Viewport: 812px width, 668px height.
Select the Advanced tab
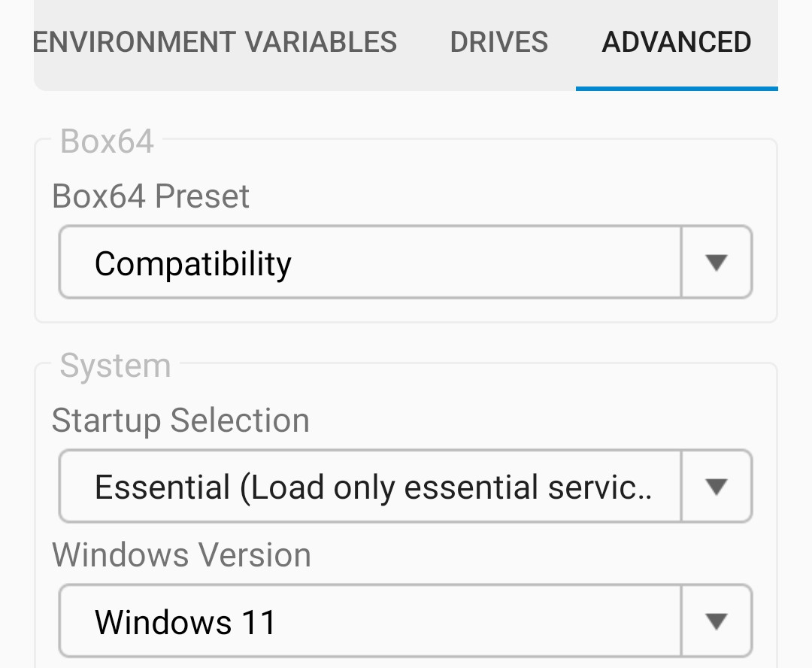pyautogui.click(x=676, y=42)
